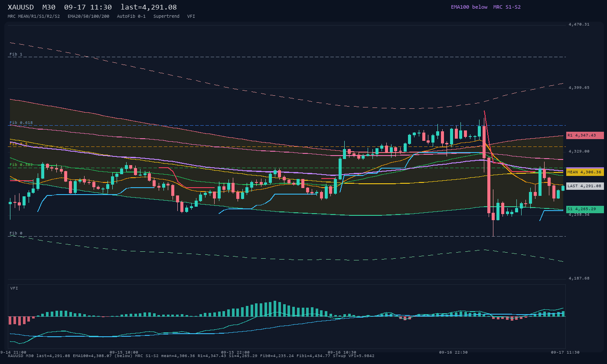The width and height of the screenshot is (607, 364).
Task: Click the 09-17 11:30 header timestamp
Action: 88,7
